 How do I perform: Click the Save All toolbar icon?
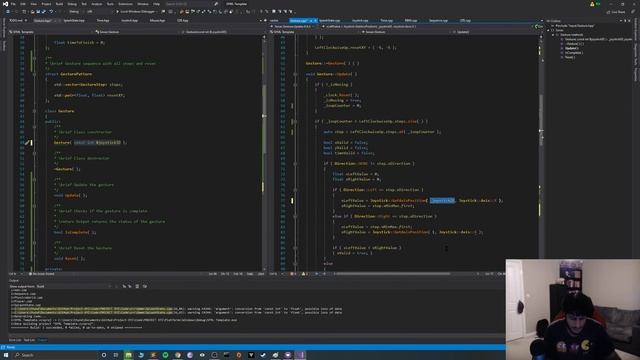coord(43,11)
